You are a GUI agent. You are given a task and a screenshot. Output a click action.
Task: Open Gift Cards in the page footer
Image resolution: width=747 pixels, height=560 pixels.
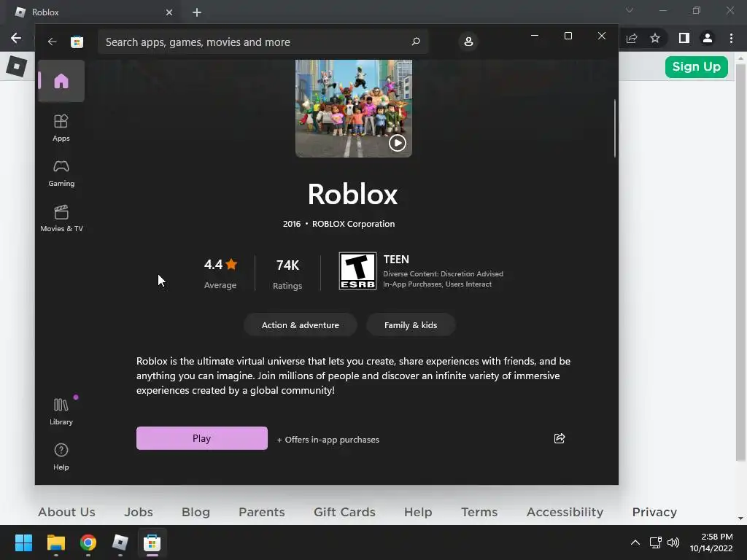pos(344,512)
